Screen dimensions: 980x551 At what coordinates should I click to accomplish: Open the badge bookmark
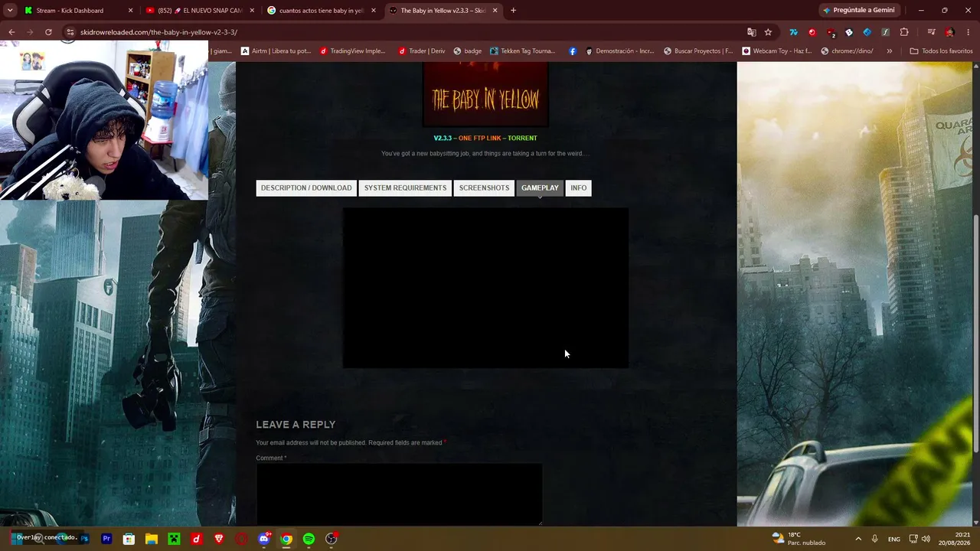pyautogui.click(x=467, y=51)
